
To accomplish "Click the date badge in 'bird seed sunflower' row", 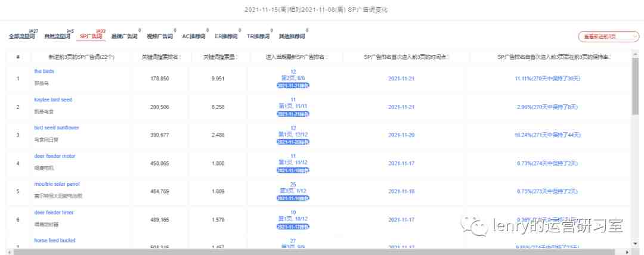I will click(x=293, y=142).
